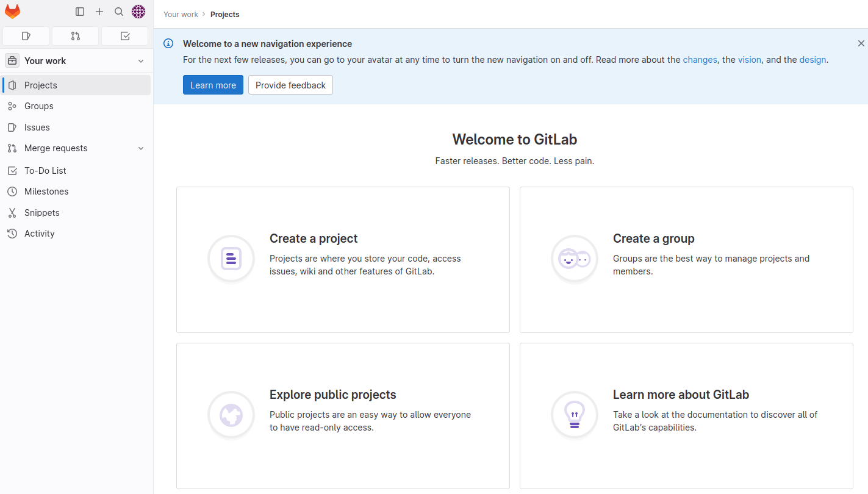Open assigned issues shortcut icon
The image size is (868, 494).
coord(26,36)
